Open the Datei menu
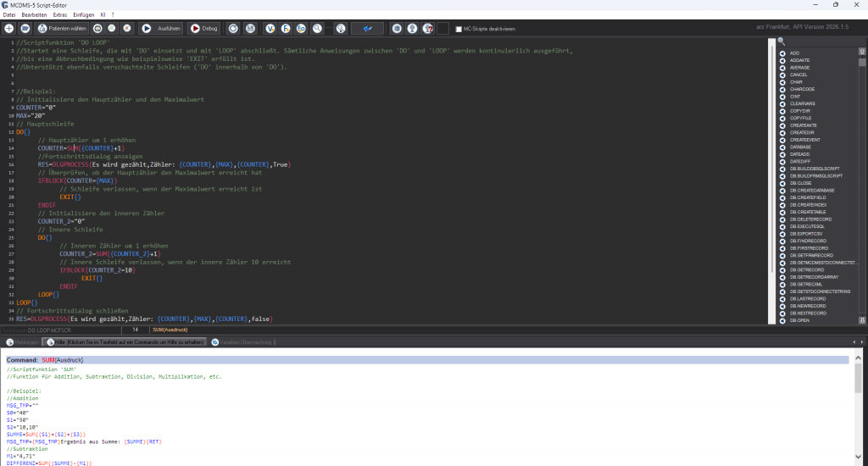 [x=10, y=15]
